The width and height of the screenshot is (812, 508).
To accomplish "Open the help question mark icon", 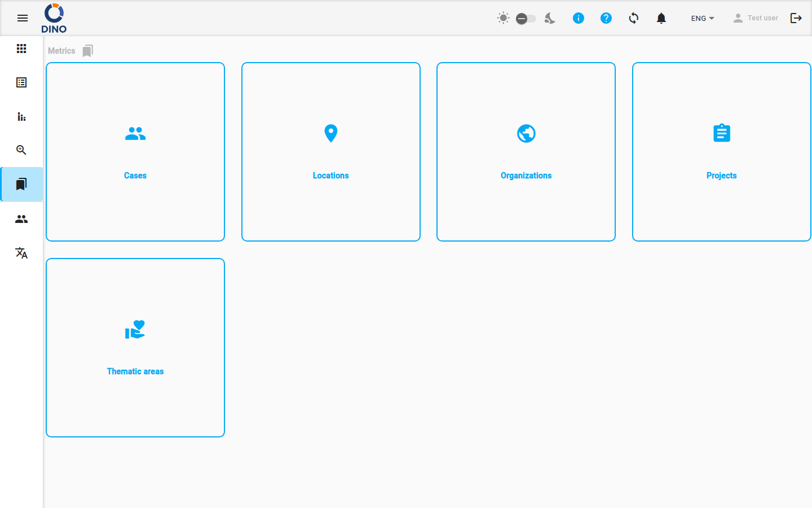I will (606, 18).
